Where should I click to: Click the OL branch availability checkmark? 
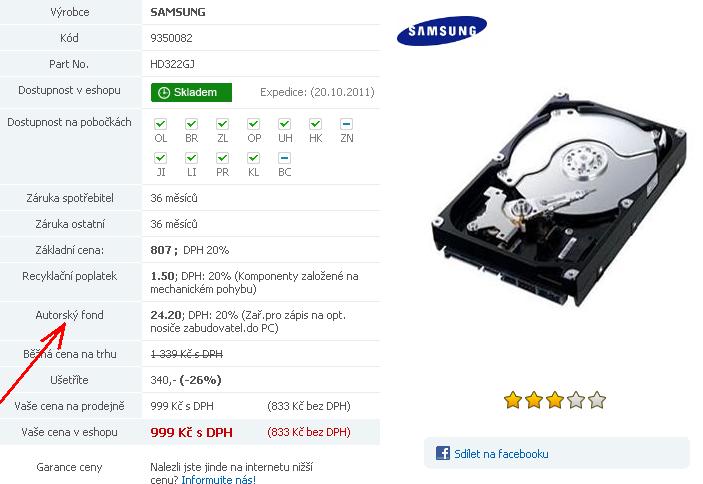click(161, 124)
